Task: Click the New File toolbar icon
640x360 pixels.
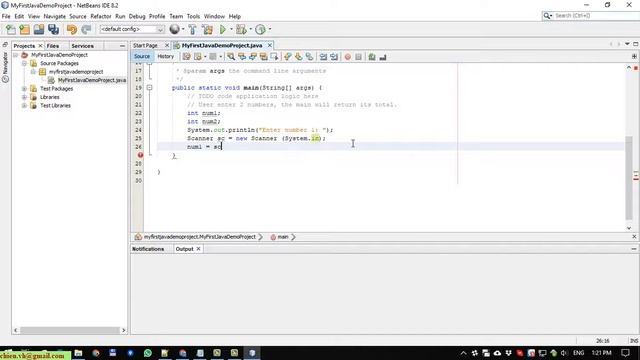Action: pos(11,29)
